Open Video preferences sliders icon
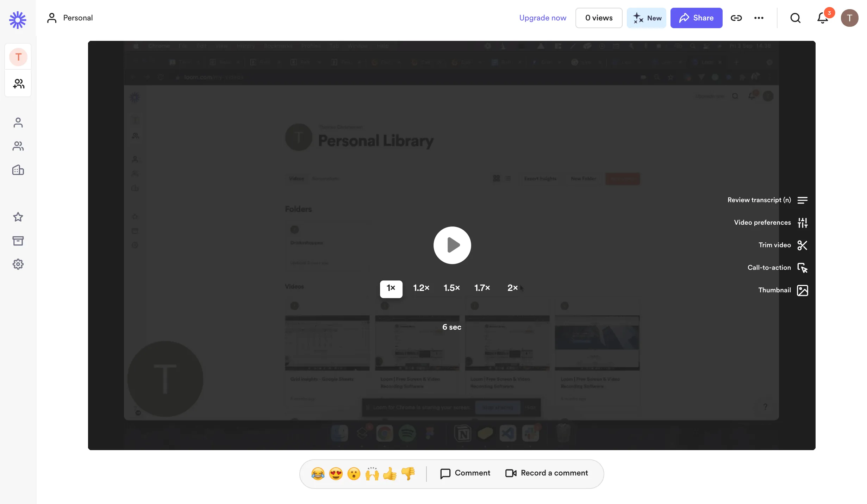The width and height of the screenshot is (867, 504). [803, 223]
